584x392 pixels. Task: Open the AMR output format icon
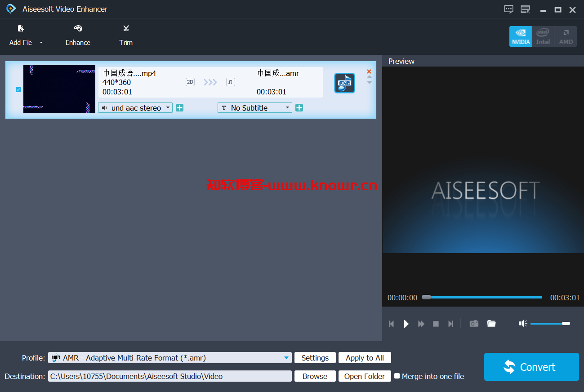point(345,83)
